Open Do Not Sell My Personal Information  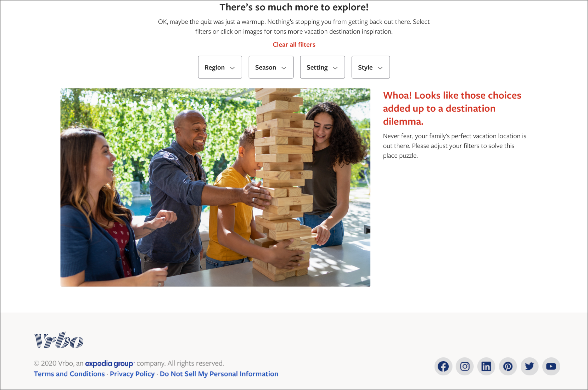tap(219, 374)
